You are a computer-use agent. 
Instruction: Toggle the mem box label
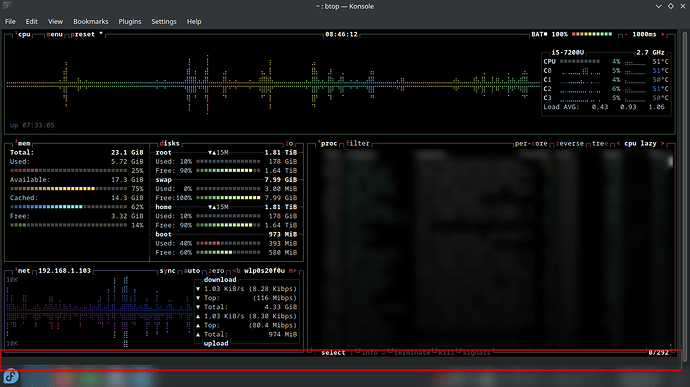click(x=22, y=143)
